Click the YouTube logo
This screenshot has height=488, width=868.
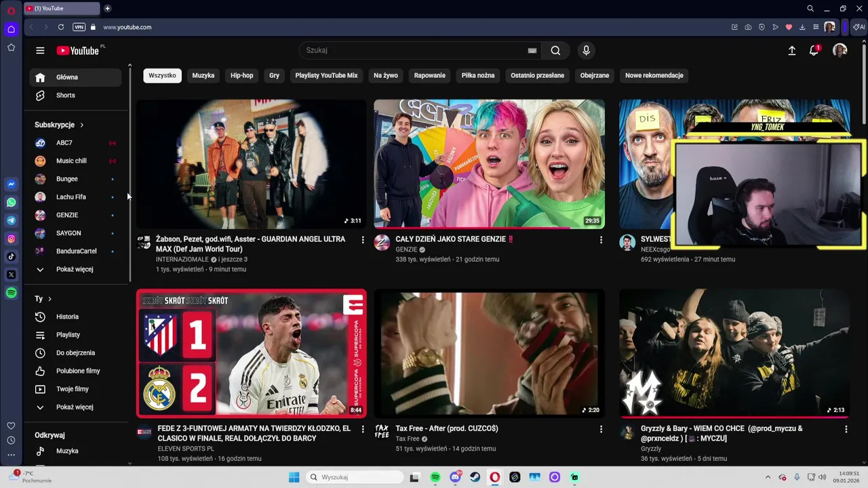click(x=78, y=50)
